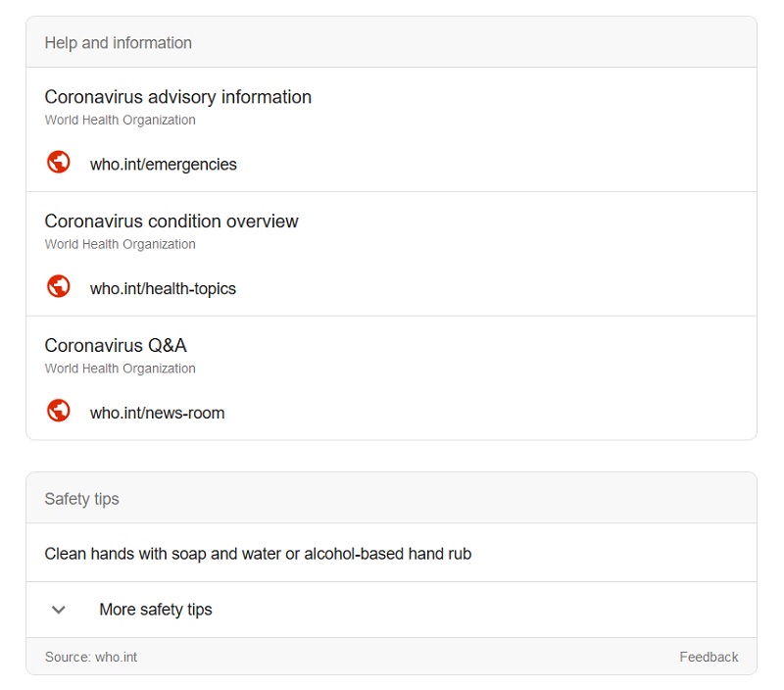Select the Coronavirus advisory information title
The image size is (784, 690).
tap(177, 97)
